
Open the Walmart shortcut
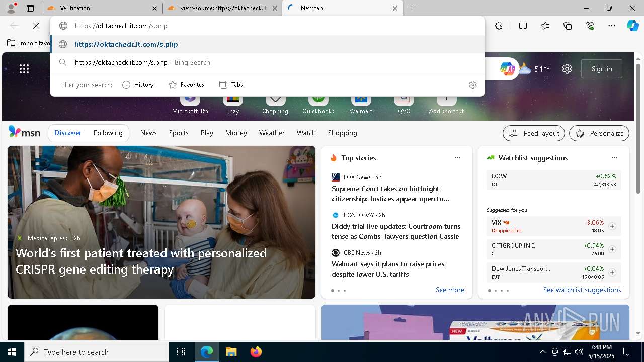tap(361, 104)
